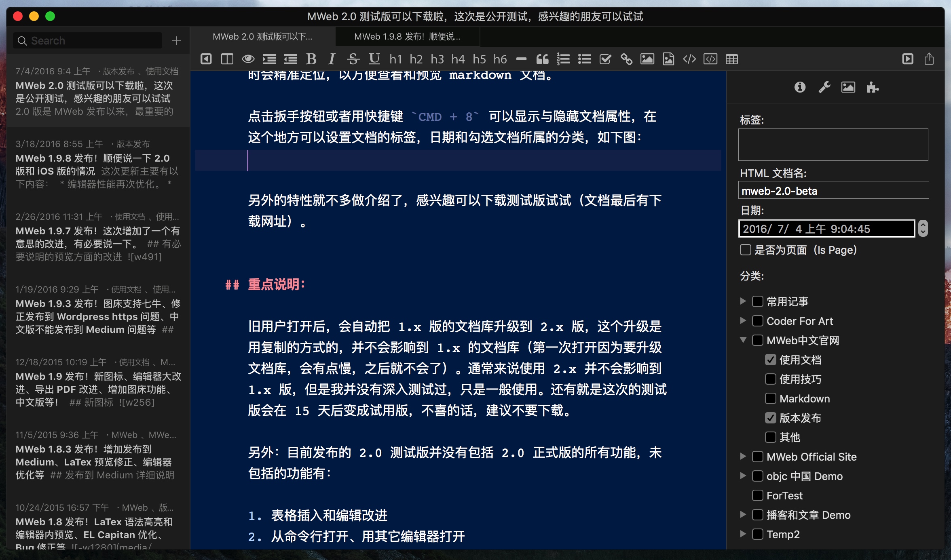The image size is (951, 560).
Task: Expand the Coder For Art category
Action: [743, 321]
